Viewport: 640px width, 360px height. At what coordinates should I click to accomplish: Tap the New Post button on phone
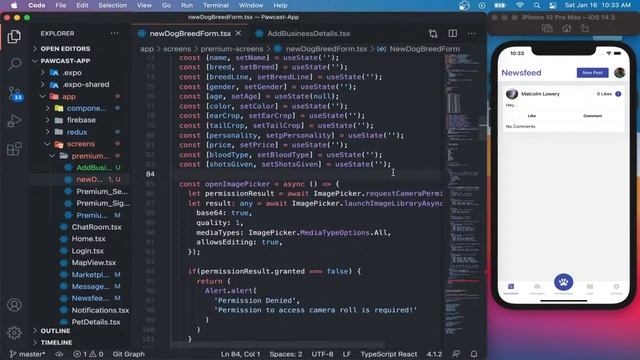pos(592,73)
